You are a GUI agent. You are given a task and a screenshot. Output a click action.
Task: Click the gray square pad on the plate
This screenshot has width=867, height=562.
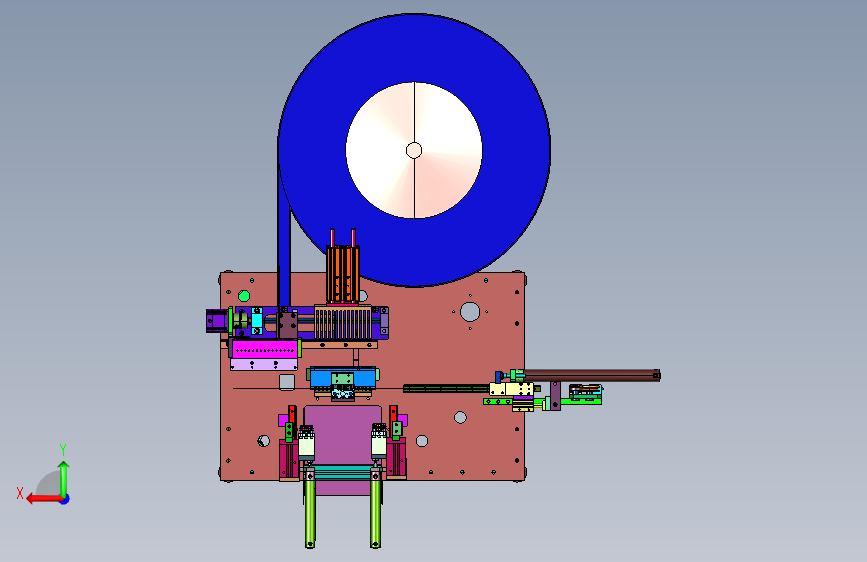(x=286, y=382)
